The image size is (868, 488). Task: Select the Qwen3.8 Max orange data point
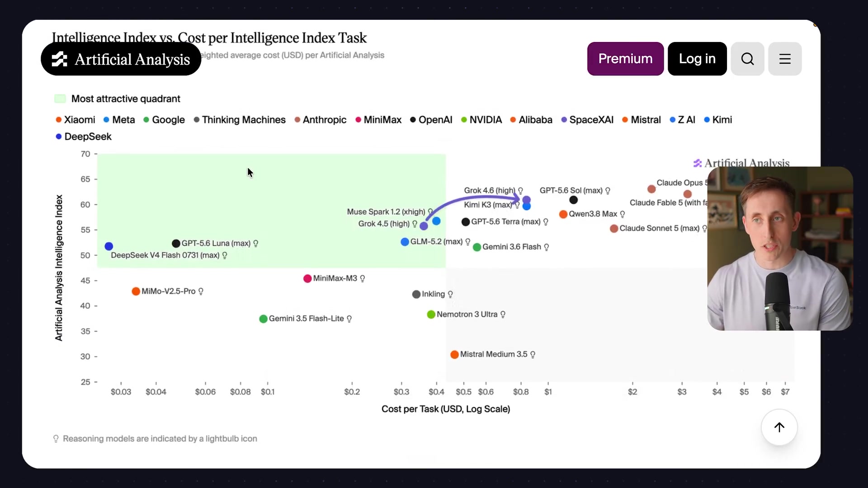pyautogui.click(x=563, y=214)
